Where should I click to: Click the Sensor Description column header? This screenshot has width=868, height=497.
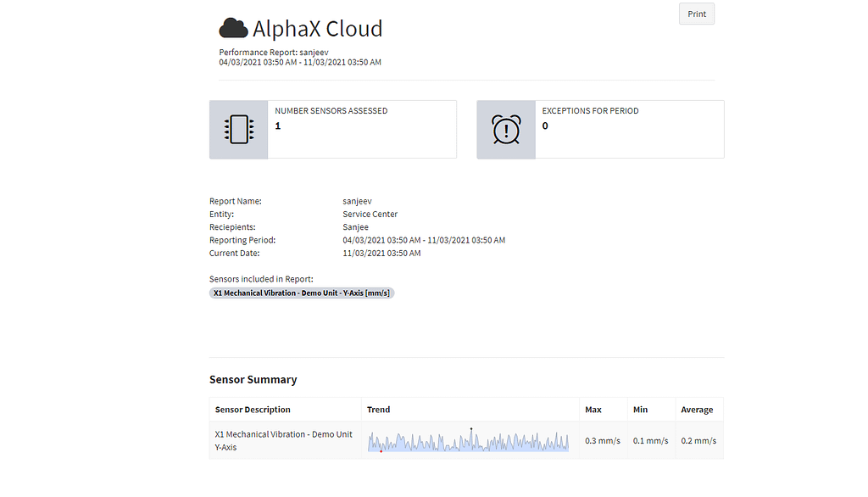coord(253,410)
